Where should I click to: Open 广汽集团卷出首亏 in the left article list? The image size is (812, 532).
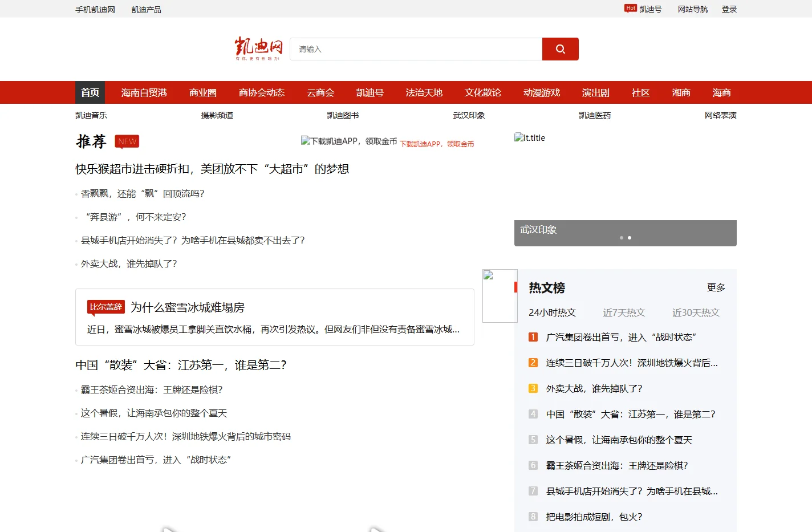tap(156, 460)
